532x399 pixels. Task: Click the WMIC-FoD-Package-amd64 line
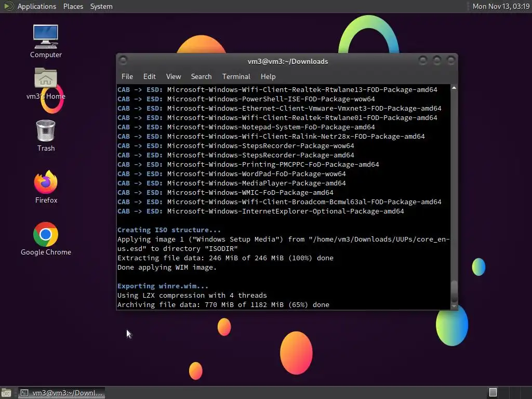click(x=225, y=192)
